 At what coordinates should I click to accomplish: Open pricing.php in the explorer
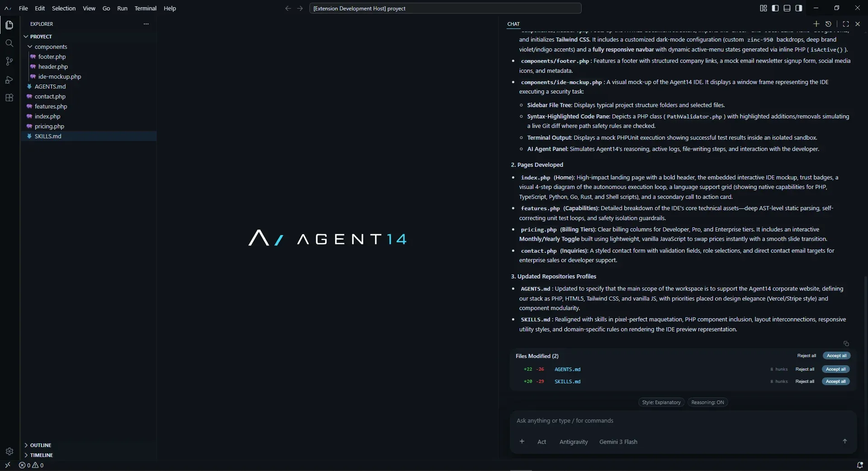pyautogui.click(x=89, y=126)
